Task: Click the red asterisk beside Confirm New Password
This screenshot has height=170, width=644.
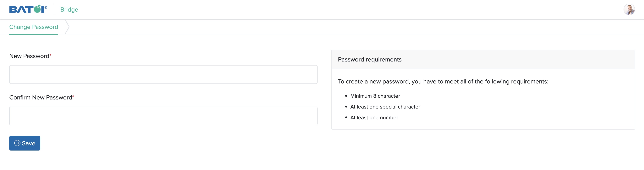Action: pos(73,96)
